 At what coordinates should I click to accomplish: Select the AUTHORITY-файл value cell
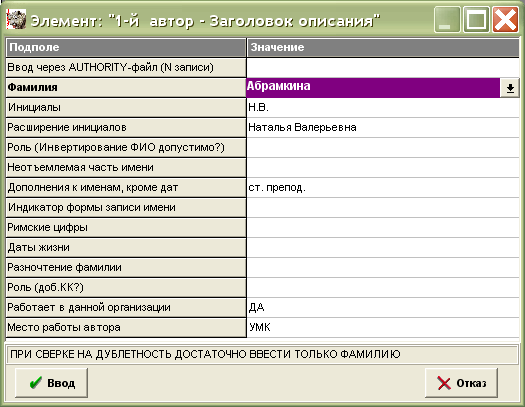coord(383,68)
